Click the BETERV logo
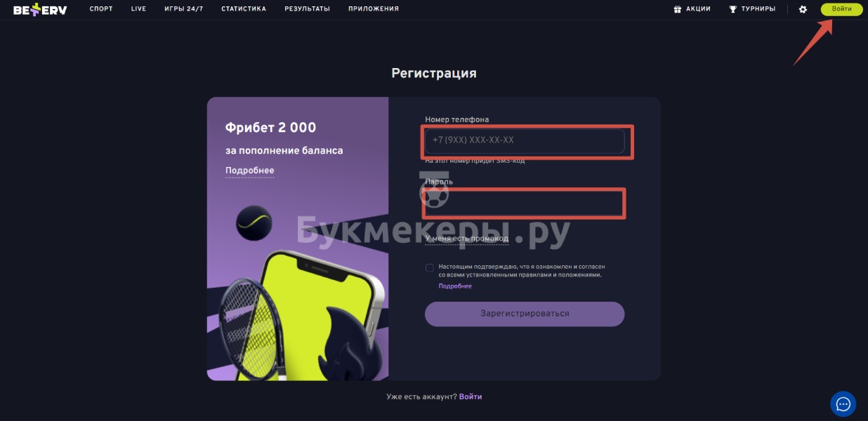The width and height of the screenshot is (868, 421). click(40, 9)
